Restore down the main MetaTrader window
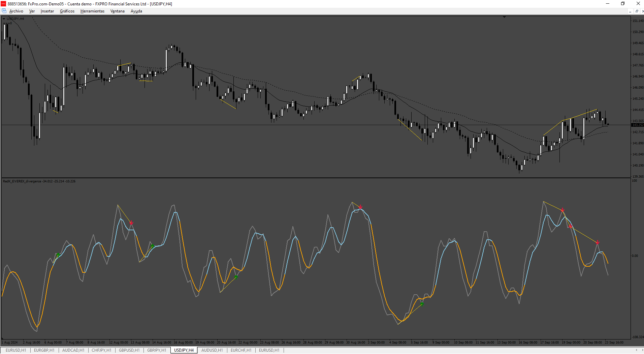This screenshot has height=354, width=644. 623,4
